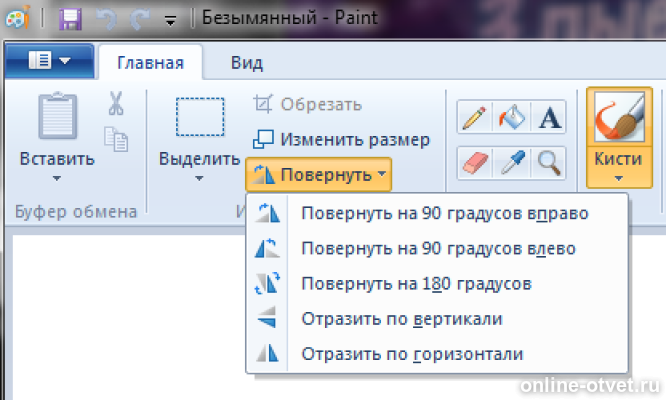Click the Изменить размер button
Image resolution: width=666 pixels, height=400 pixels.
pos(341,139)
